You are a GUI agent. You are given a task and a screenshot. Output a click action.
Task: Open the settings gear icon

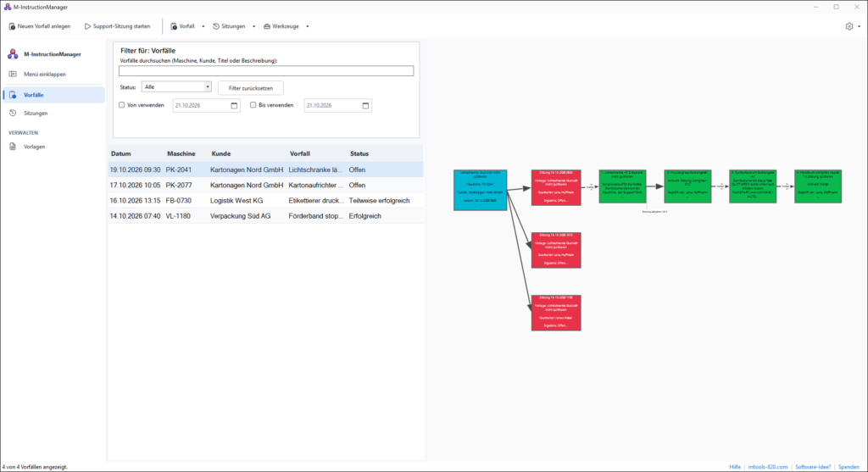(849, 26)
